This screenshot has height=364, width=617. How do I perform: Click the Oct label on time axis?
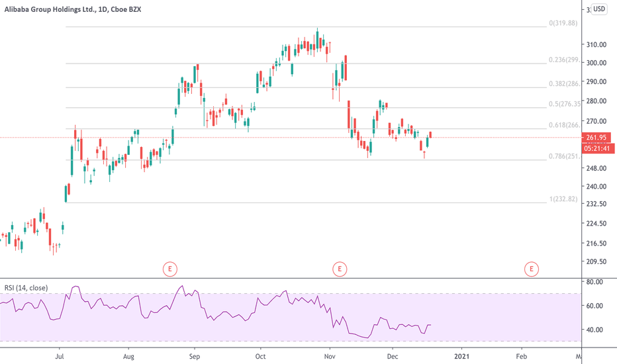pos(260,357)
